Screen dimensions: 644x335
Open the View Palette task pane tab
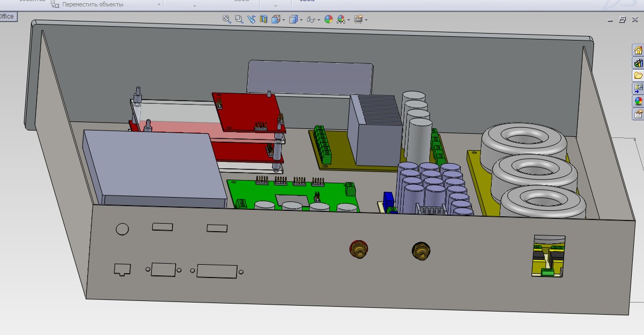click(x=638, y=88)
